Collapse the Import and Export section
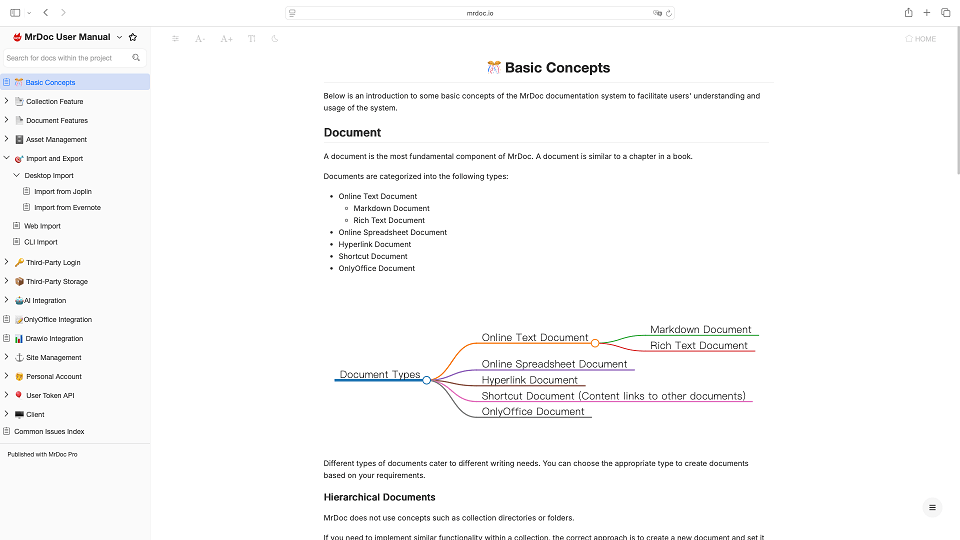960x540 pixels. coord(7,158)
